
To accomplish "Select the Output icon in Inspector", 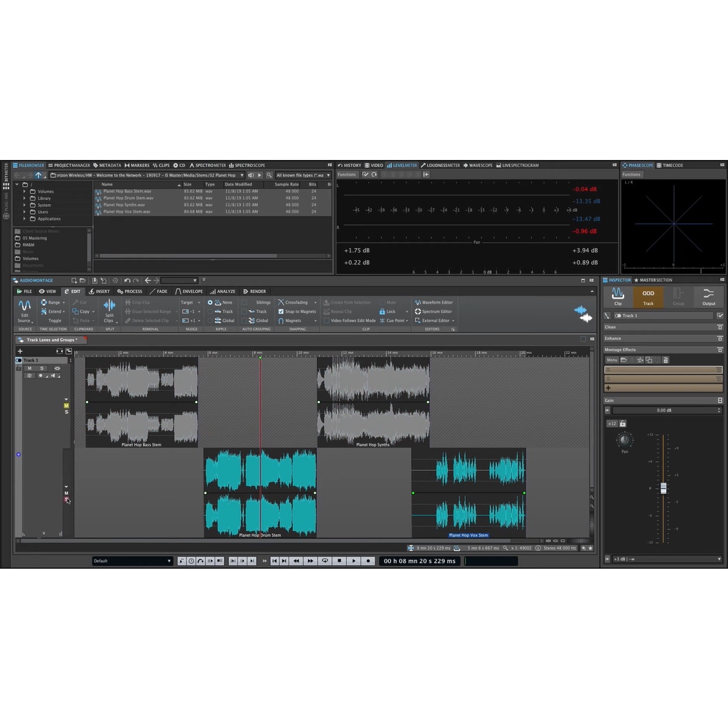I will 708,295.
